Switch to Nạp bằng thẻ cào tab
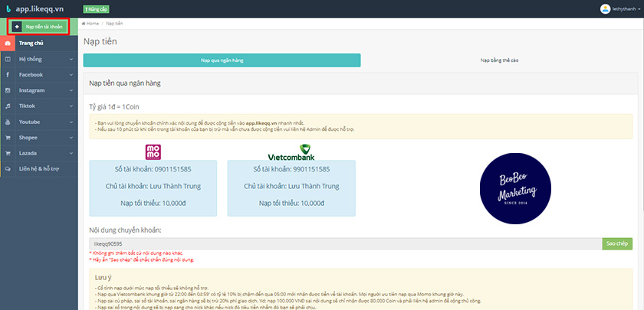The width and height of the screenshot is (644, 310). point(499,60)
